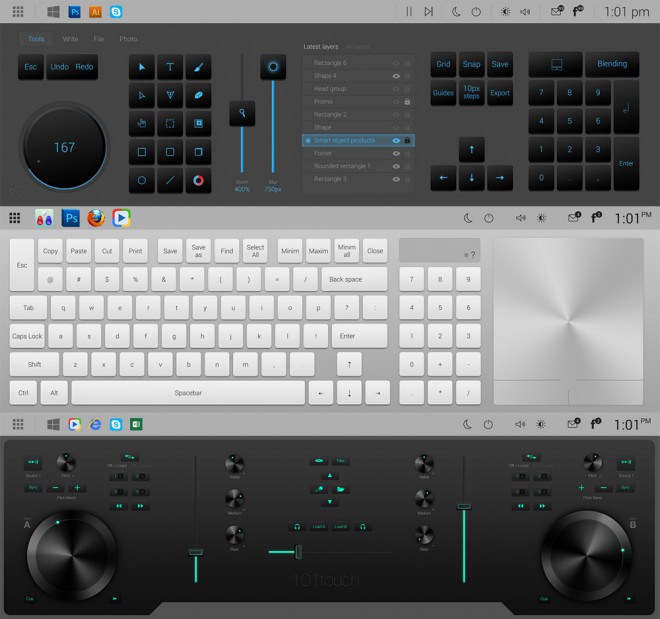This screenshot has height=619, width=660.
Task: Select the diagonal Line tool
Action: click(170, 180)
